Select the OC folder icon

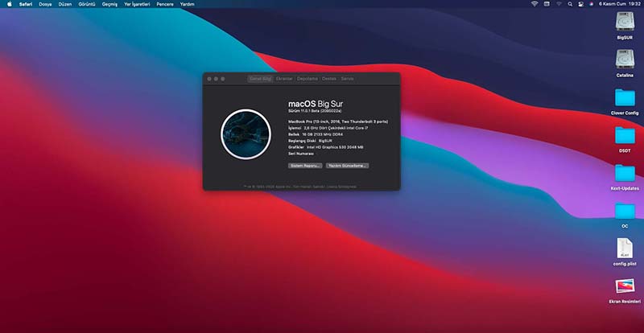point(625,210)
